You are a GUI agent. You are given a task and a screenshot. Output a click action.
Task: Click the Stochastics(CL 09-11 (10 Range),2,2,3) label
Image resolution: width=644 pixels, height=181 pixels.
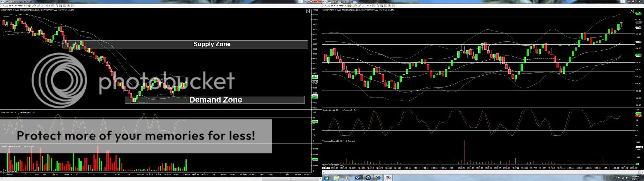click(339, 110)
